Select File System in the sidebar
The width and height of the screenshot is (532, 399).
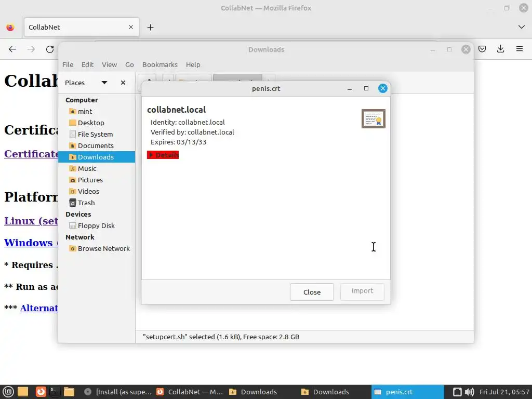[97, 135]
